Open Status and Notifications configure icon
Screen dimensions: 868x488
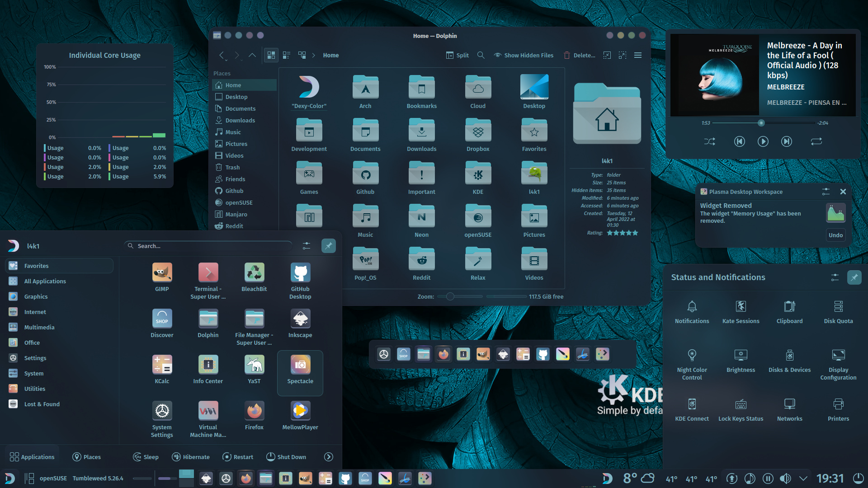[835, 277]
